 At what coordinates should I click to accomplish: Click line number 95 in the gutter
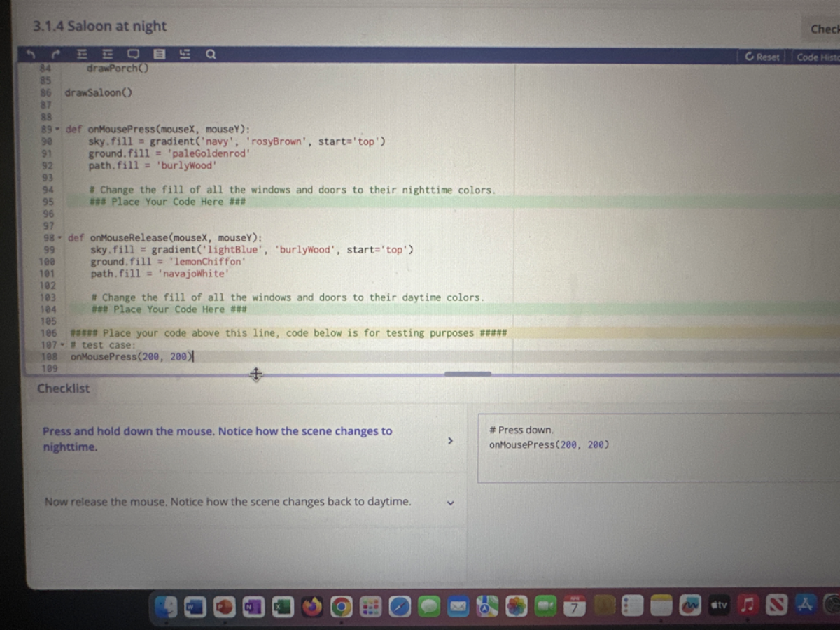point(48,202)
